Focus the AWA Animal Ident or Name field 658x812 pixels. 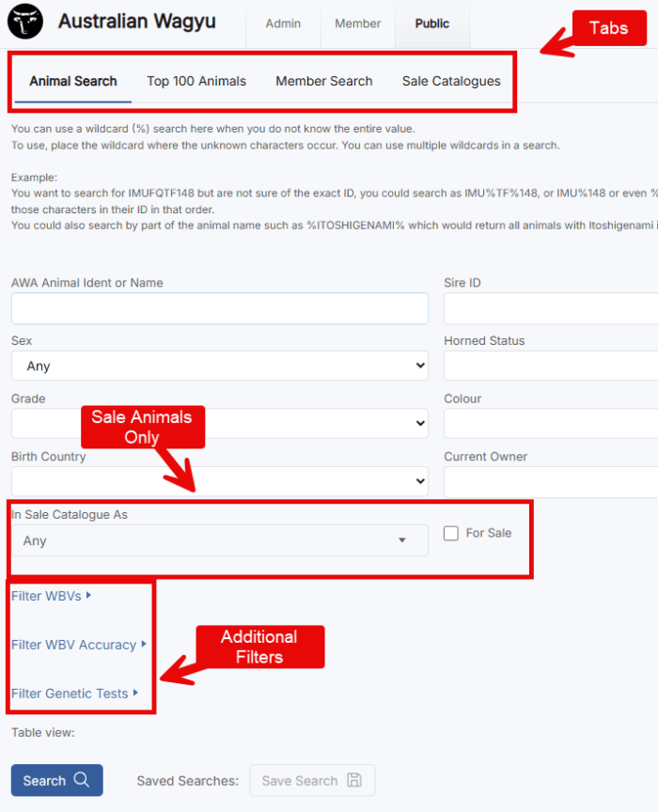pos(220,308)
